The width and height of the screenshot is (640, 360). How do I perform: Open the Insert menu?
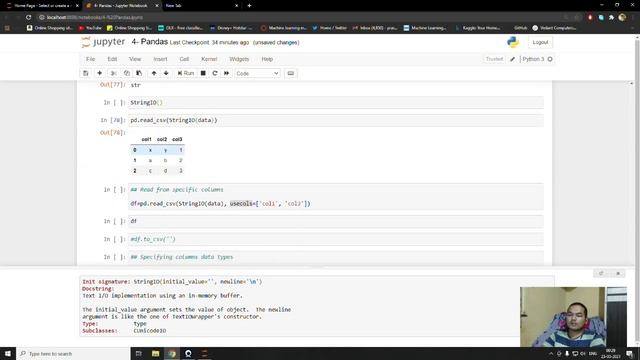[160, 59]
